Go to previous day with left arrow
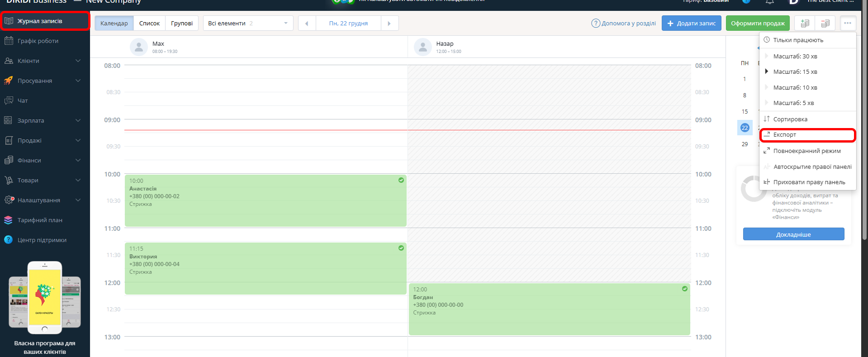 pos(307,23)
